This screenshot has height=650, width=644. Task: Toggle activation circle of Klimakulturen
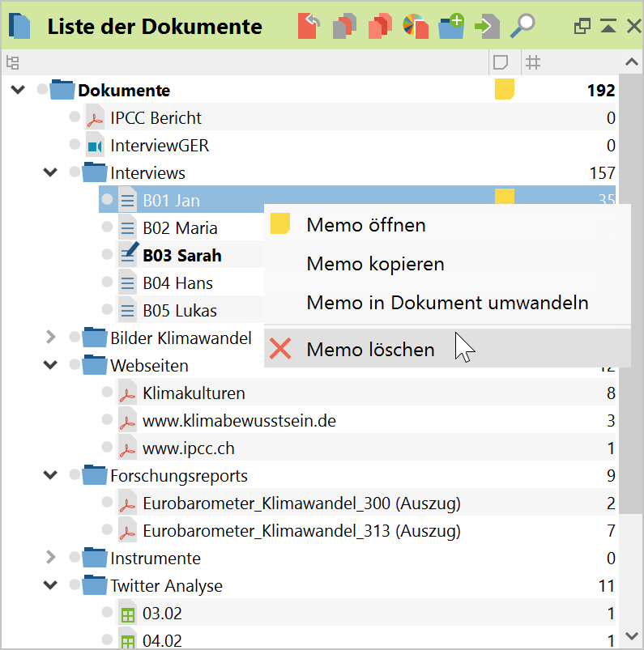click(108, 392)
